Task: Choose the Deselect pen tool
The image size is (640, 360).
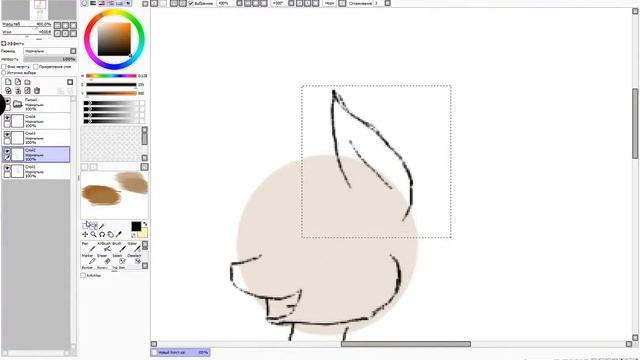Action: point(134,259)
